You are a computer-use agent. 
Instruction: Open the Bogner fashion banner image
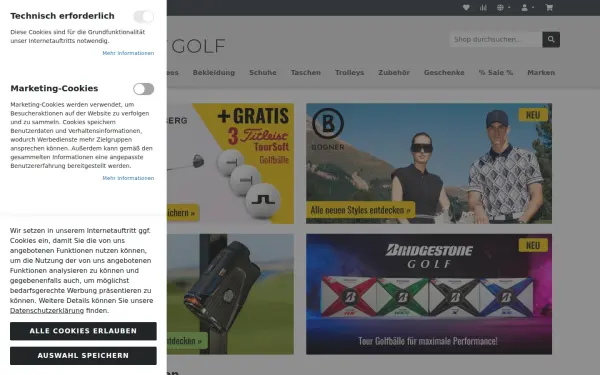[x=429, y=163]
